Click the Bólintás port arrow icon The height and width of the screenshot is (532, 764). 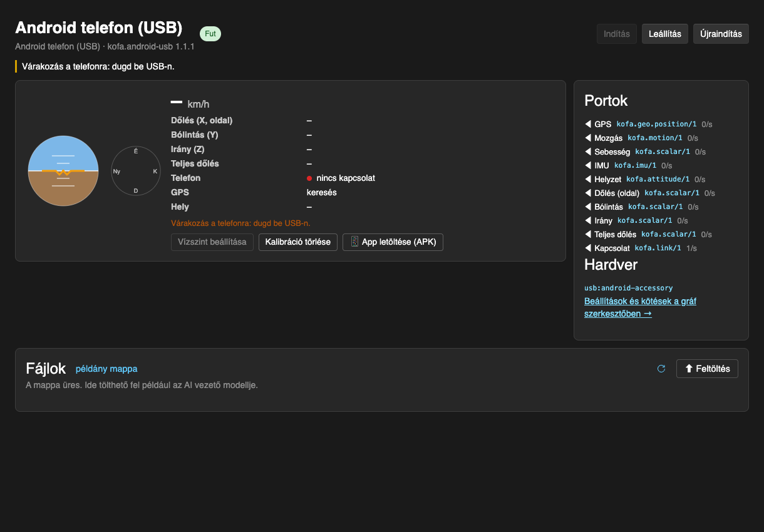[588, 207]
